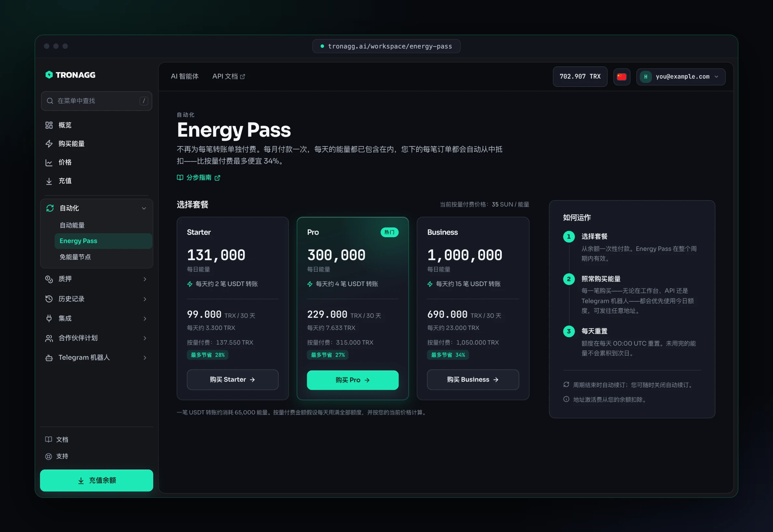Click the robot icon beside Telegram 机器人

tap(49, 358)
